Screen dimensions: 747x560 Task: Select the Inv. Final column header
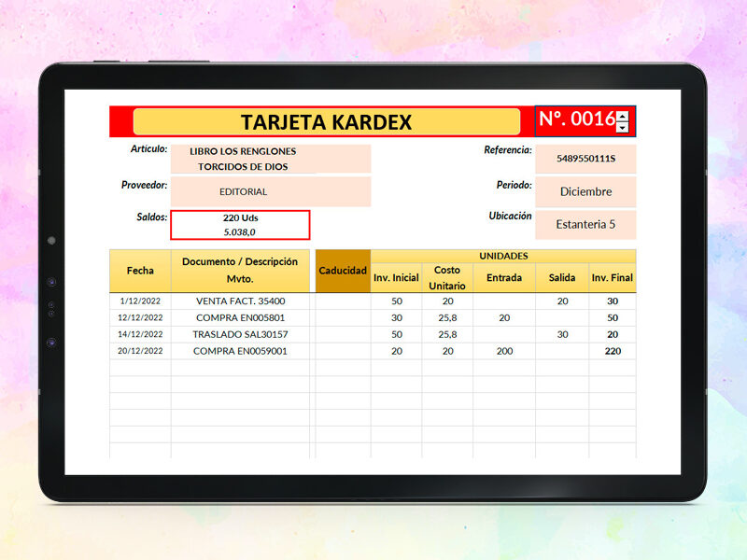click(613, 277)
